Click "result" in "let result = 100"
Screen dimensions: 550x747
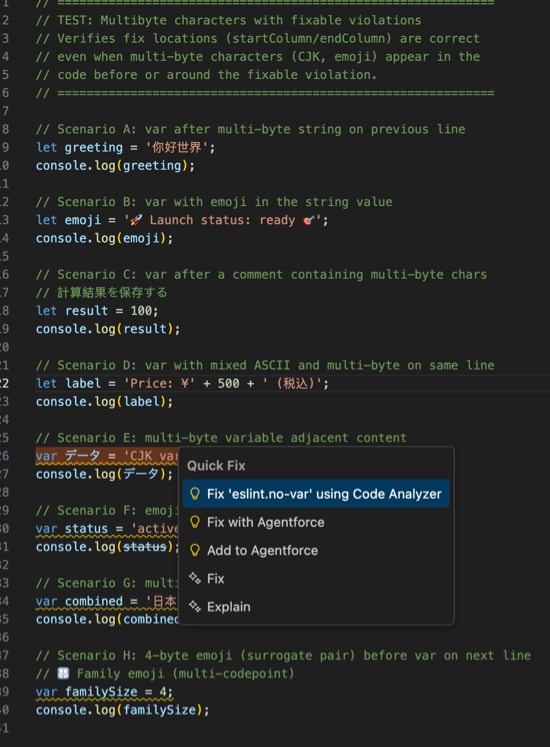86,311
